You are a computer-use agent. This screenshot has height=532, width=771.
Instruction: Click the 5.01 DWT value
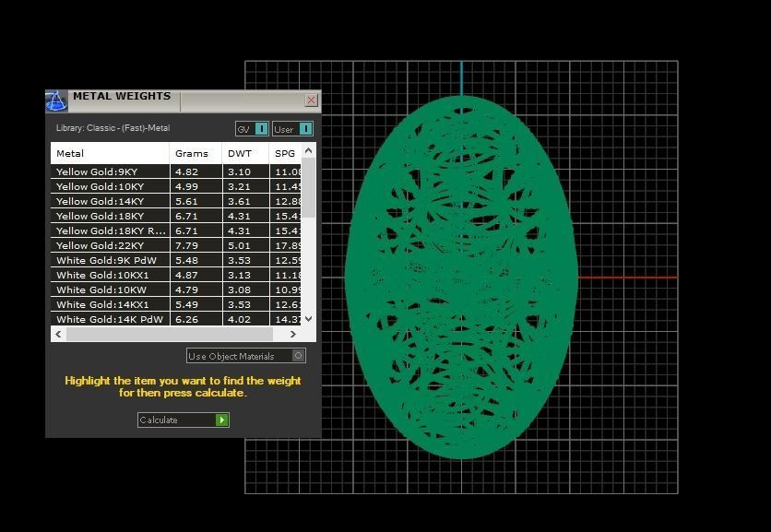[x=239, y=245]
